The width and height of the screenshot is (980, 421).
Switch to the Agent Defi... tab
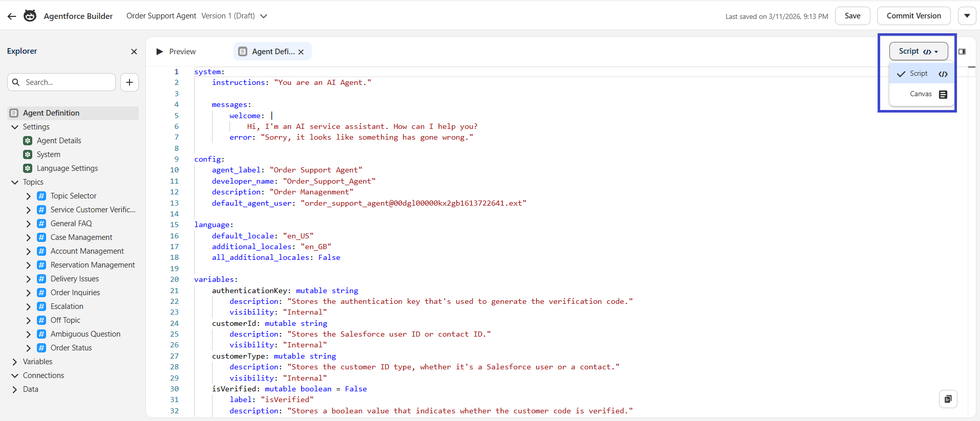(x=273, y=52)
